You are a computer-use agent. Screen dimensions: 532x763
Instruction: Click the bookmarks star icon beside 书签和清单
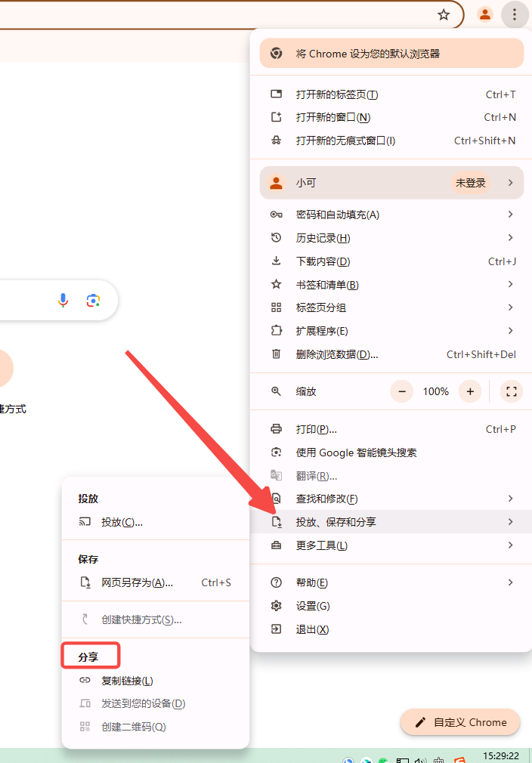click(x=276, y=284)
